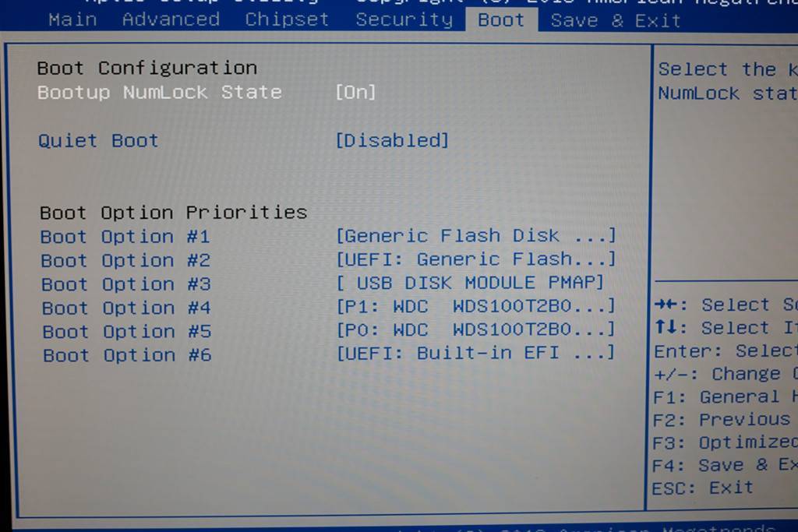Open Boot Option #5 P0 WDC dropdown
This screenshot has width=798, height=532.
click(x=475, y=329)
